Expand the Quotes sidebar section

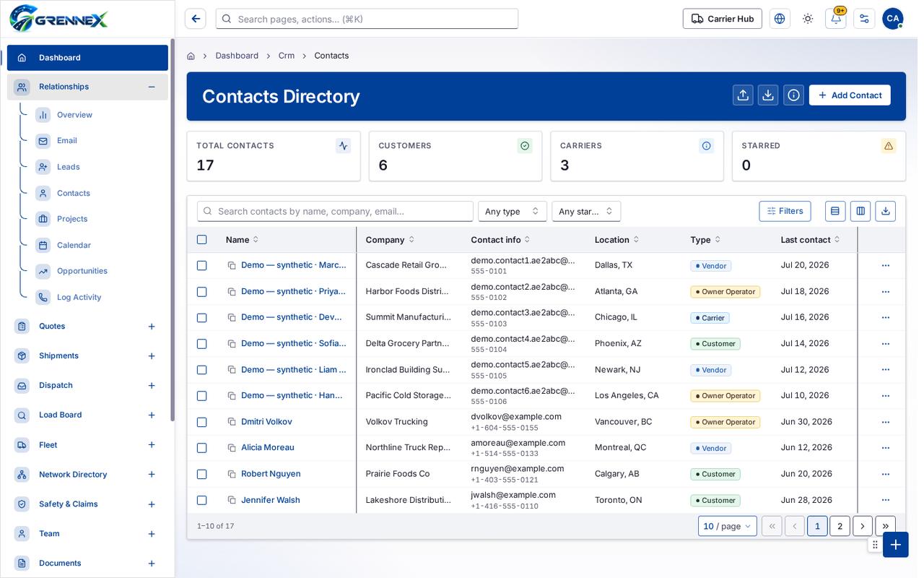coord(152,327)
